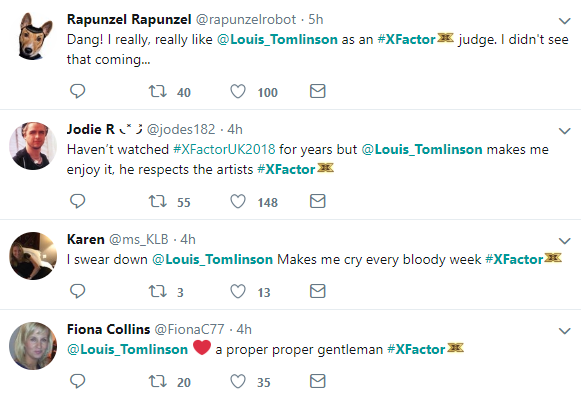Like Jodie R's tweet with 148 likes
Screen dimensions: 584x395
238,201
